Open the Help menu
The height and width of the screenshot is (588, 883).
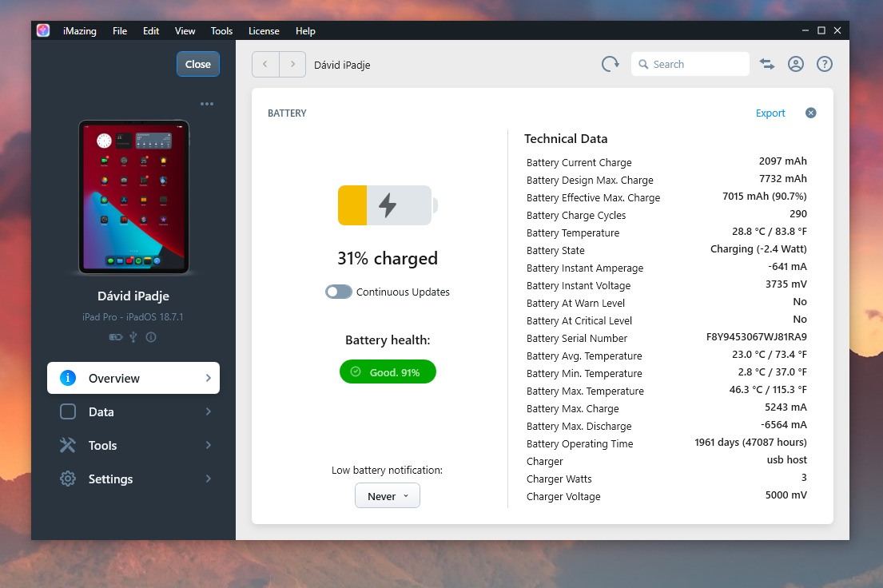(305, 31)
